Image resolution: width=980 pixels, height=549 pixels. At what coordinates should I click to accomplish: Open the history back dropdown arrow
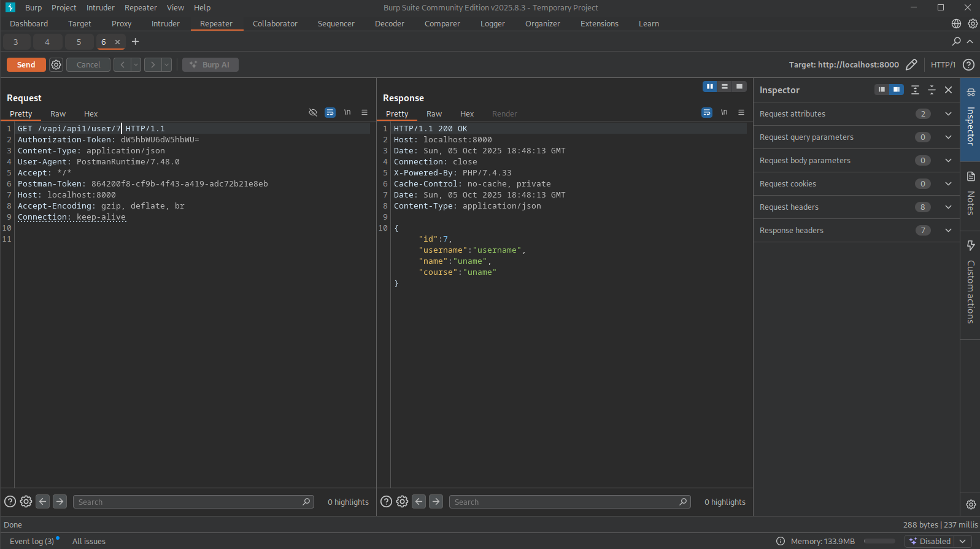[x=136, y=64]
